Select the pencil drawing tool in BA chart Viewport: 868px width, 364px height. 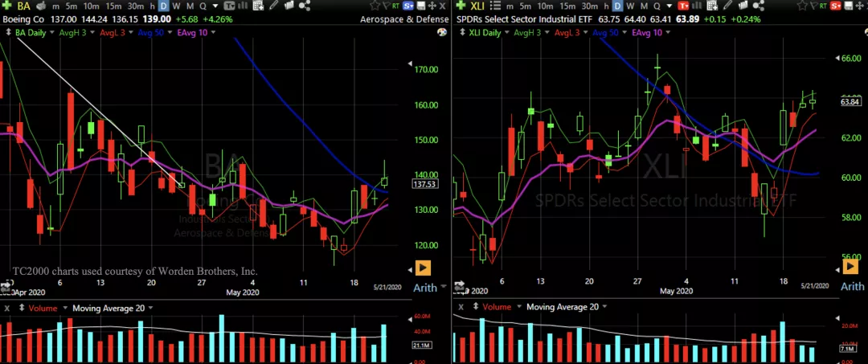[x=273, y=5]
